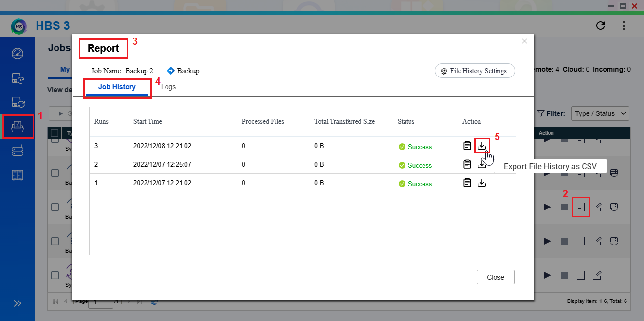Open the Type / Status filter dropdown

pos(600,113)
